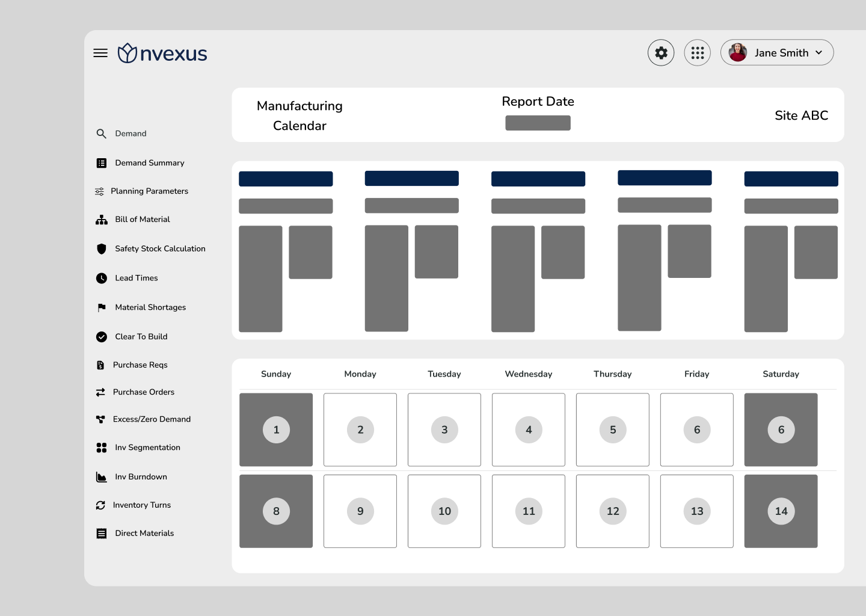866x616 pixels.
Task: Select calendar day 11
Action: pos(529,511)
